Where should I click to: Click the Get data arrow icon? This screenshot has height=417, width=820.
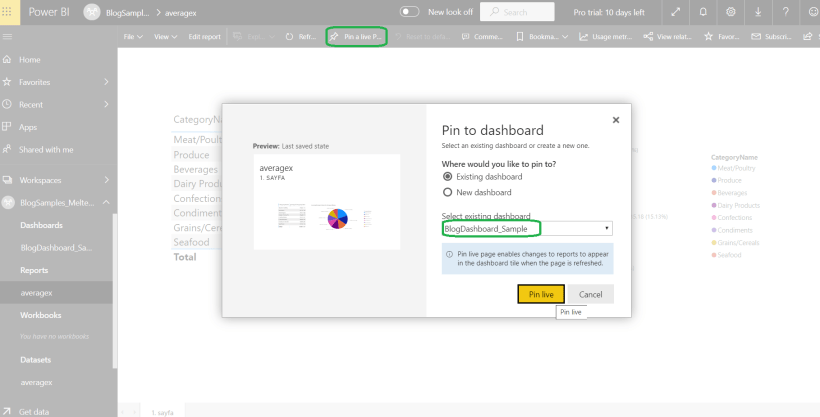tap(7, 411)
